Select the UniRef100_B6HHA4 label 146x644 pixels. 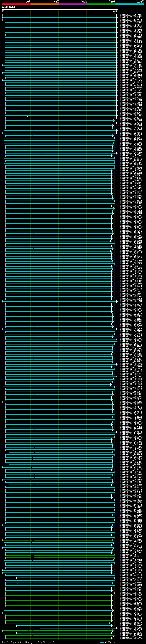click(x=131, y=444)
